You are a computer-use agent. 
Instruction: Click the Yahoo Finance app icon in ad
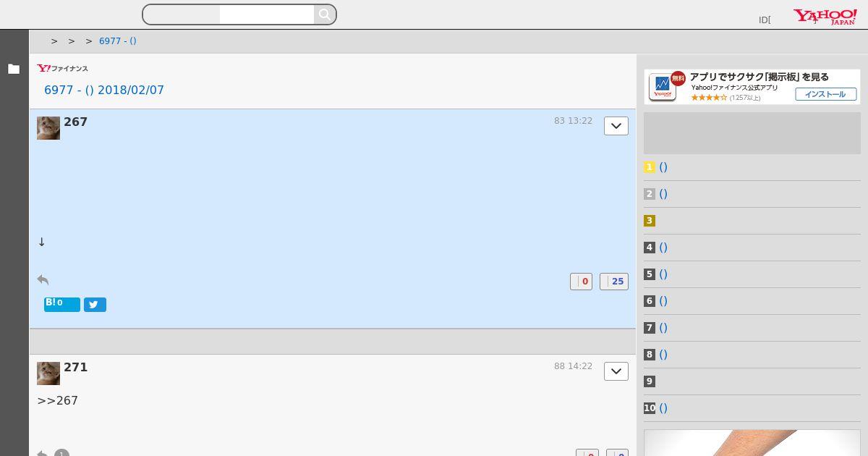point(663,87)
